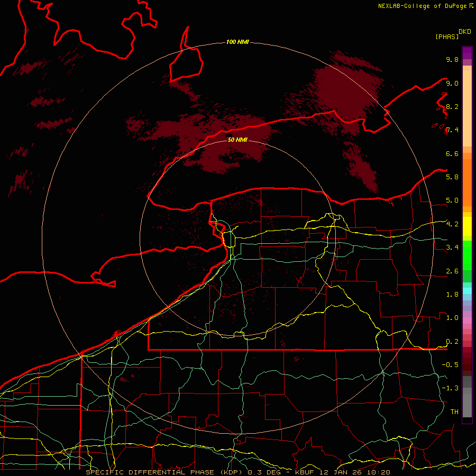
Task: Pick the bright green color bar segment
Action: click(467, 255)
